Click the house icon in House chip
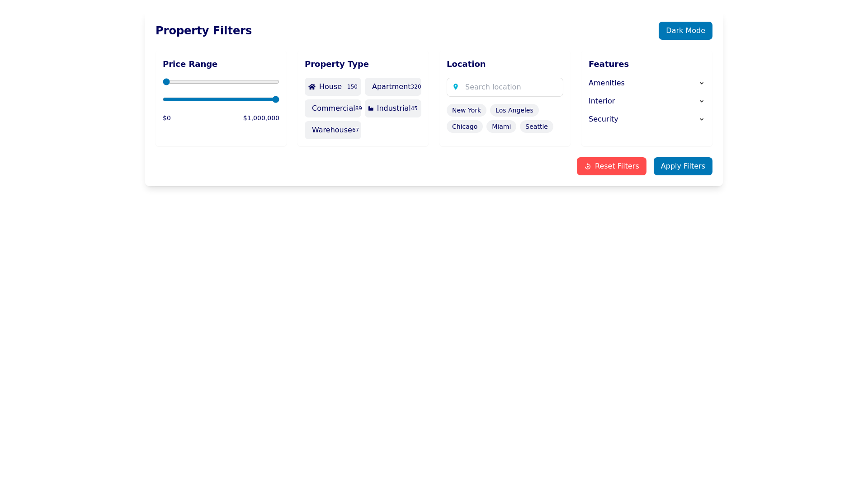Viewport: 868px width, 488px height. (x=312, y=87)
